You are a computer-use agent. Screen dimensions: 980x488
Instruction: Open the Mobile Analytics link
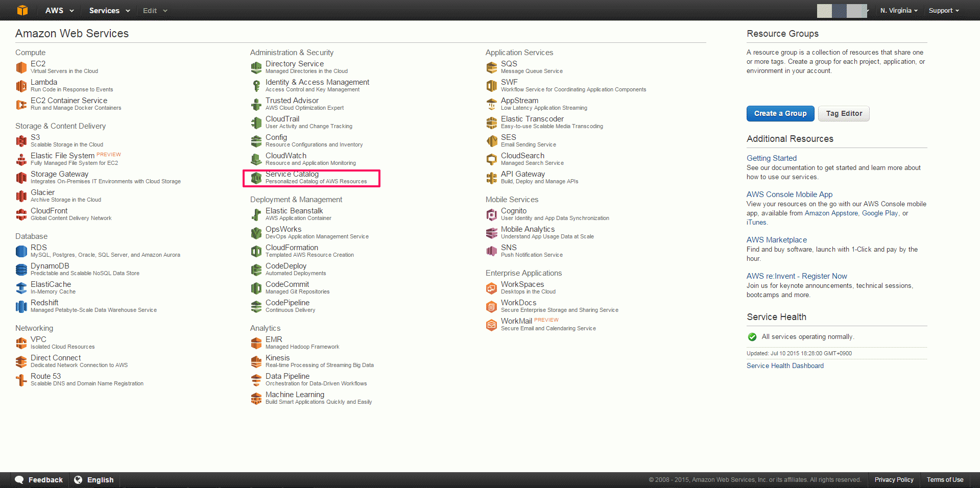[528, 229]
